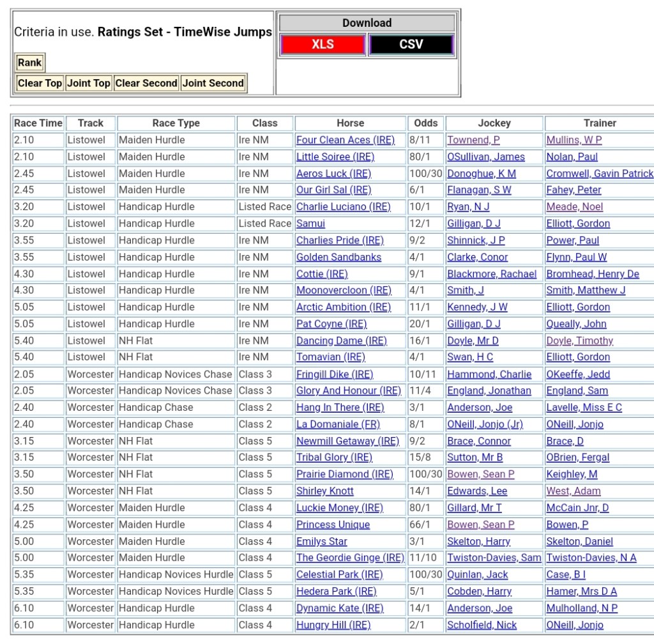Screen dimensions: 654x644
Task: Apply the Clear Second filter
Action: 146,83
